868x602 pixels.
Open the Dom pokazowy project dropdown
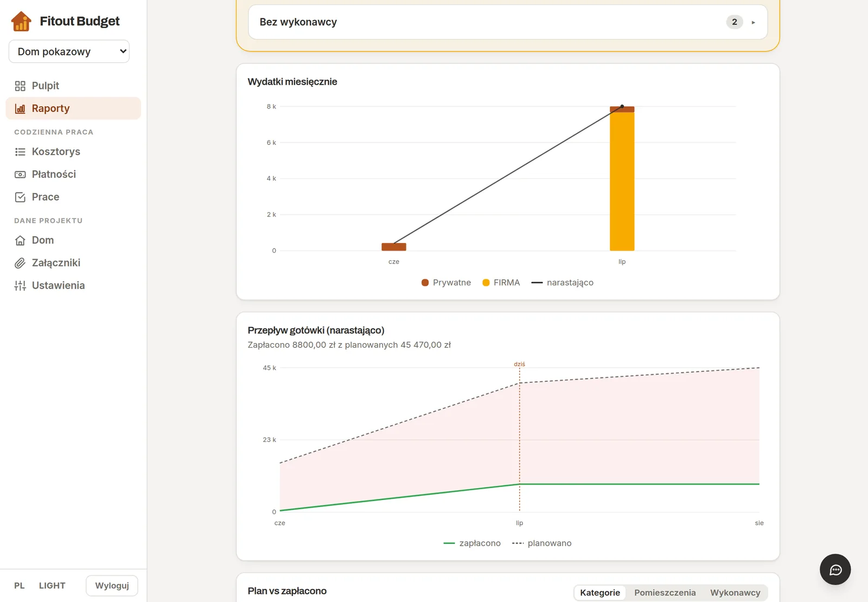[x=69, y=52]
